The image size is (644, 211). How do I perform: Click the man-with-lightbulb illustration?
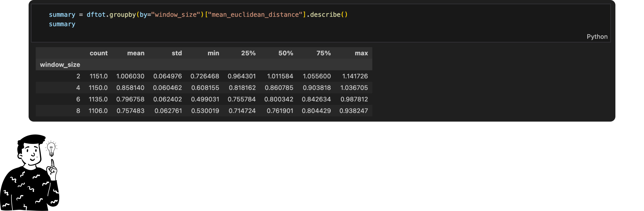click(x=30, y=173)
